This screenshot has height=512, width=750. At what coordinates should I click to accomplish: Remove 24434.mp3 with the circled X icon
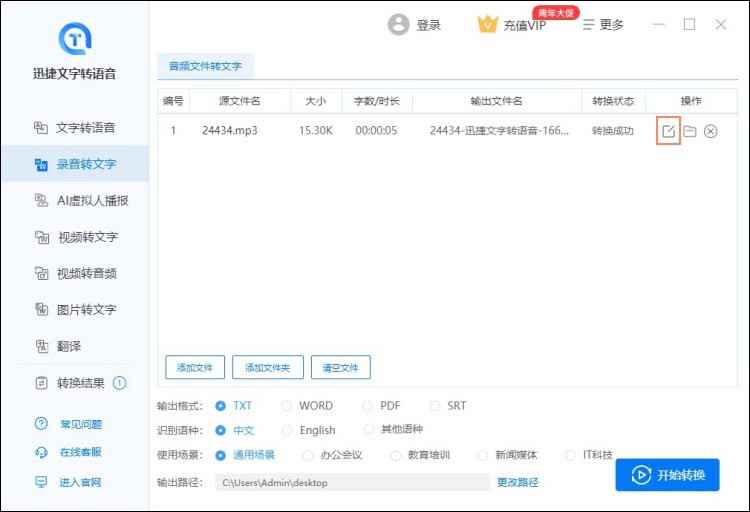pyautogui.click(x=710, y=131)
